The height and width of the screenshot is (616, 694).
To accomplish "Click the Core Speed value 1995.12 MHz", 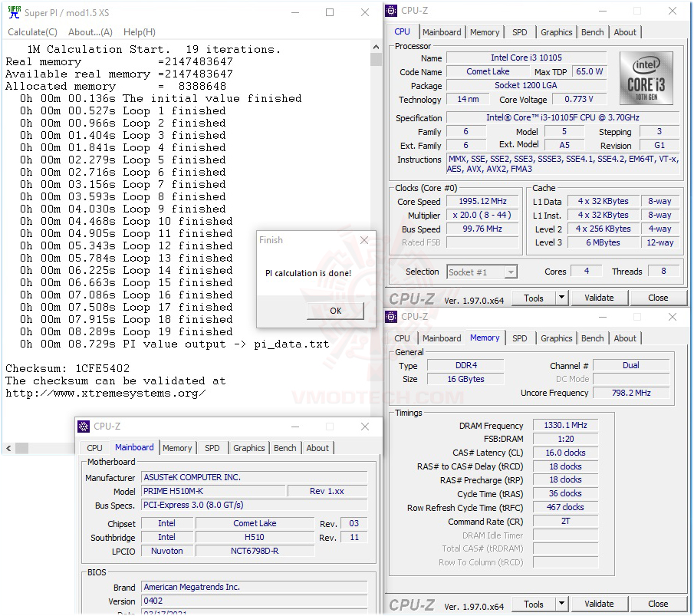I will (482, 201).
